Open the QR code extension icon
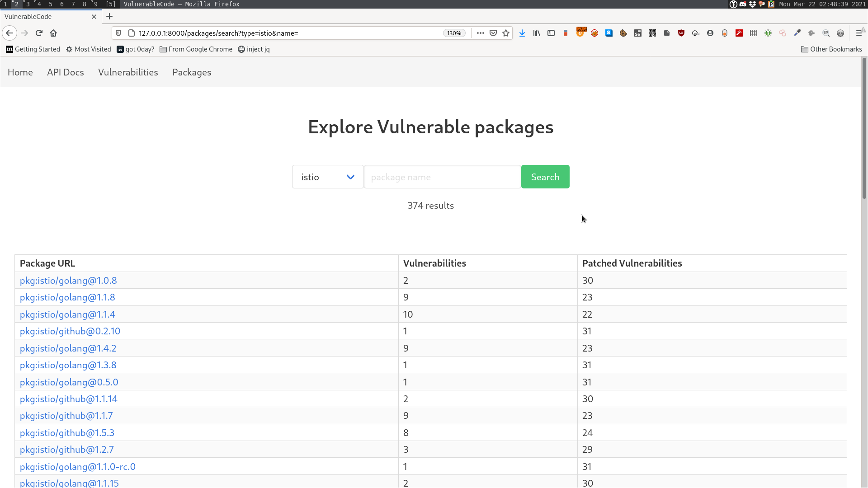The width and height of the screenshot is (868, 488). 652,33
